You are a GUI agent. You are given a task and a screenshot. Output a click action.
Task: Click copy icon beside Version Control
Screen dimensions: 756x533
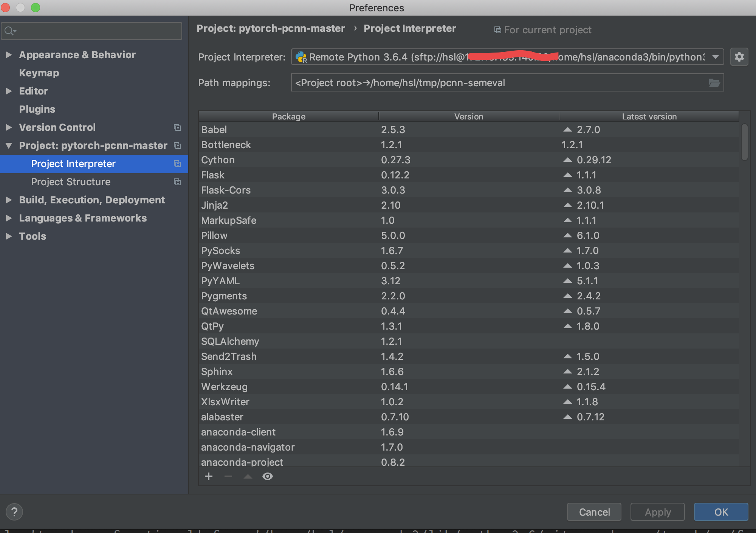(177, 127)
